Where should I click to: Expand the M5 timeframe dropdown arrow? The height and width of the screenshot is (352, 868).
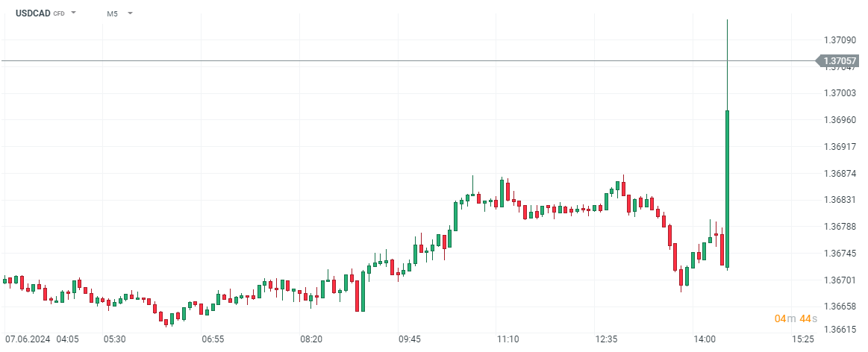pyautogui.click(x=130, y=13)
